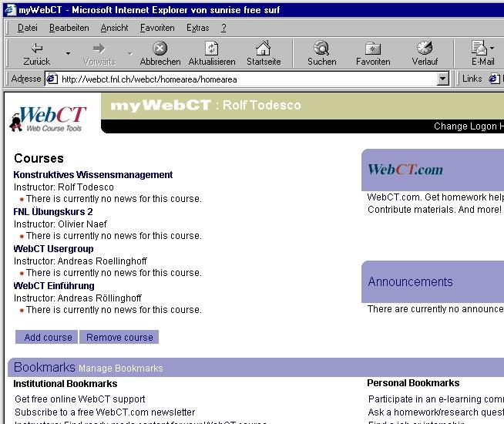504x424 pixels.
Task: Click text Instructor: Olivier Naef
Action: [x=60, y=224]
